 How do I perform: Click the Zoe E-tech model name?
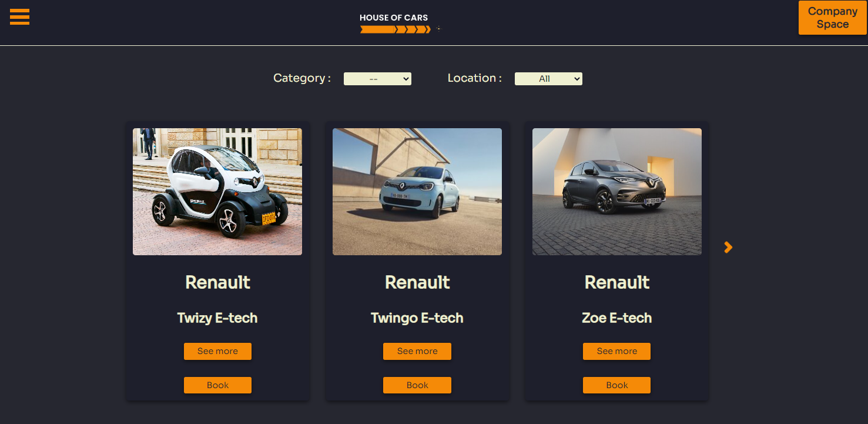click(x=617, y=318)
